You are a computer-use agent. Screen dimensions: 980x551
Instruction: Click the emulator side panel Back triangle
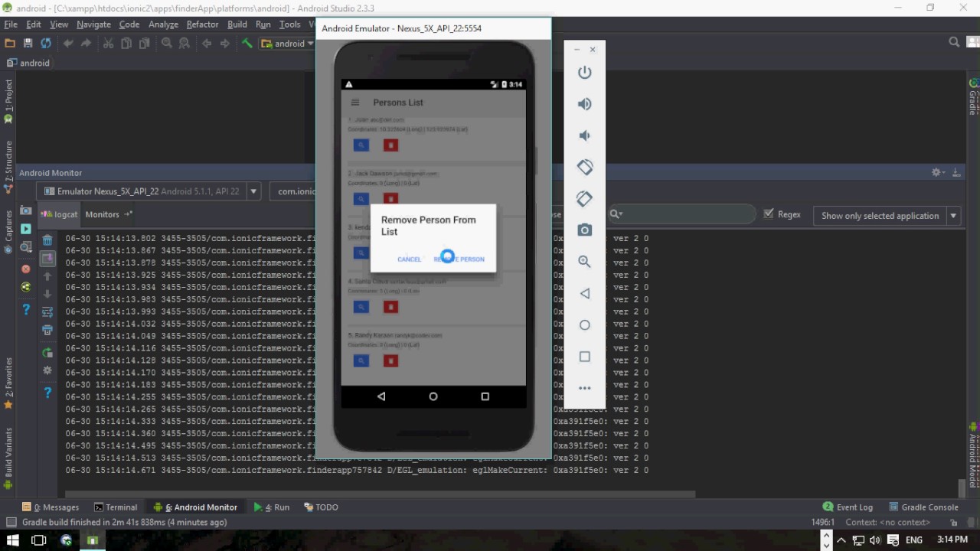[584, 293]
